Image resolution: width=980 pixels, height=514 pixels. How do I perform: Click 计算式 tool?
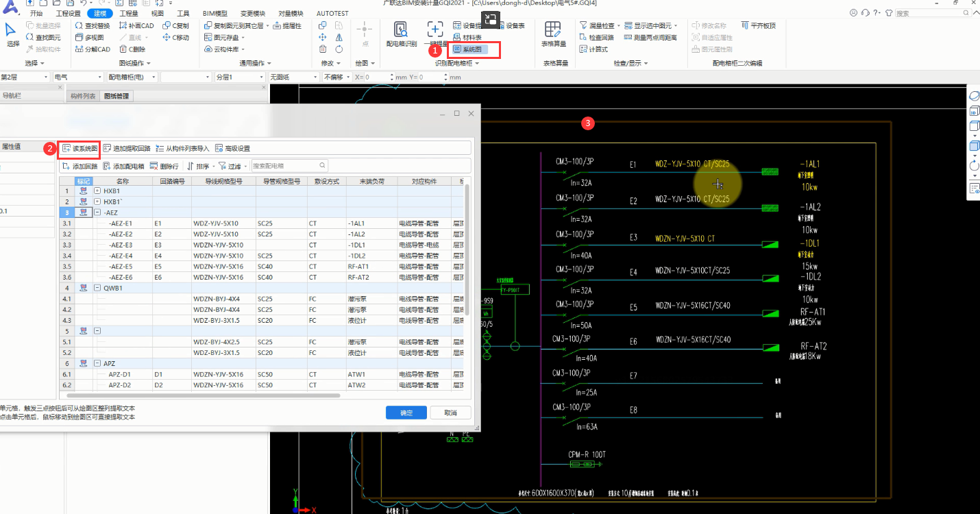[x=593, y=49]
